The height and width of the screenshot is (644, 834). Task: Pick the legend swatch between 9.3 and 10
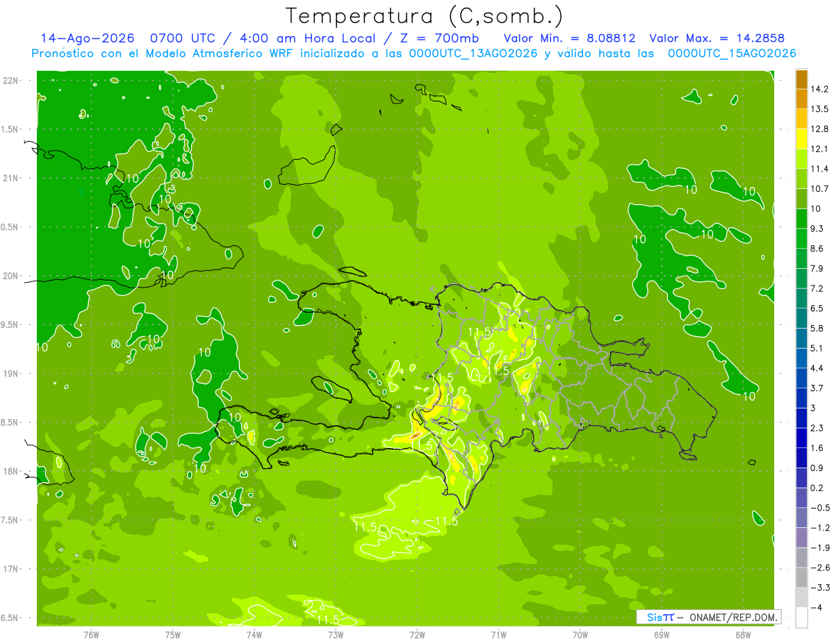(801, 218)
